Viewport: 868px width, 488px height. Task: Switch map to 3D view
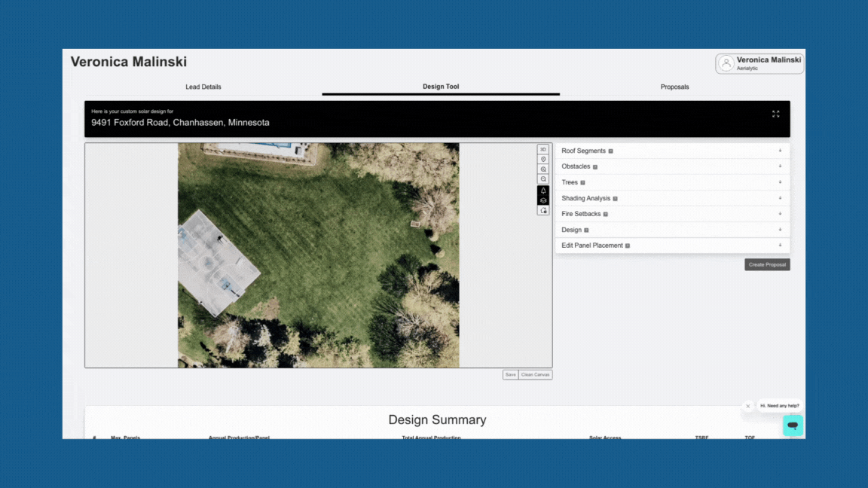[543, 149]
